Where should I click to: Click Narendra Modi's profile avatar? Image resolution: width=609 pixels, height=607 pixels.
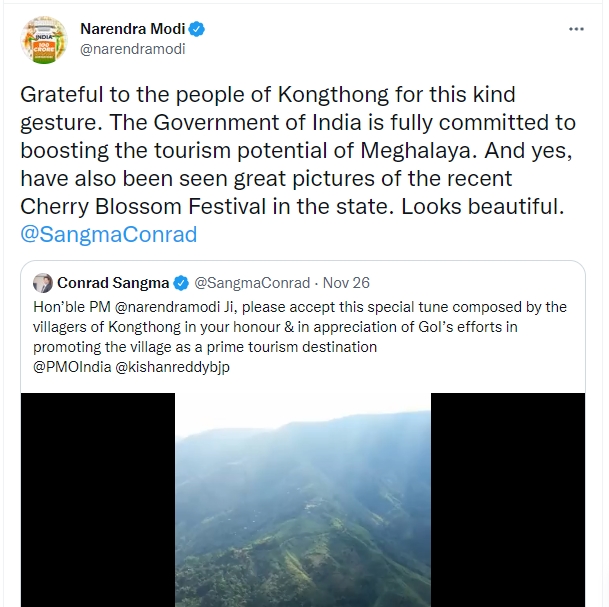coord(44,39)
